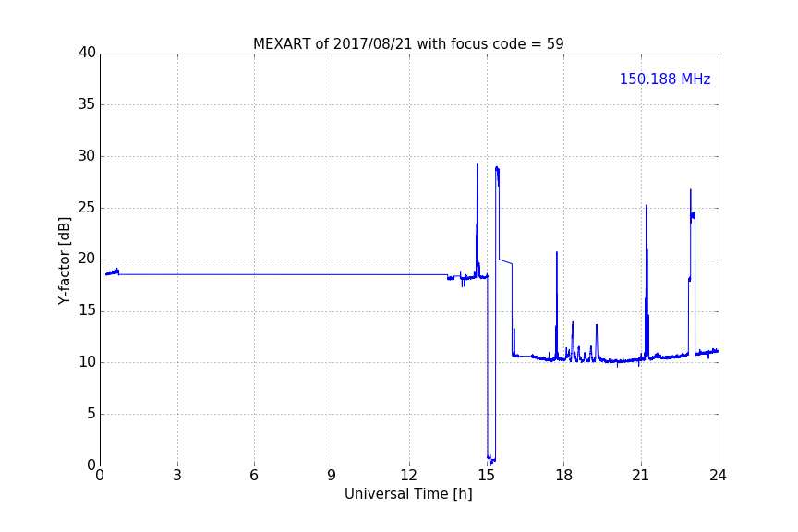Click the x-axis tick label '3'

(x=177, y=476)
